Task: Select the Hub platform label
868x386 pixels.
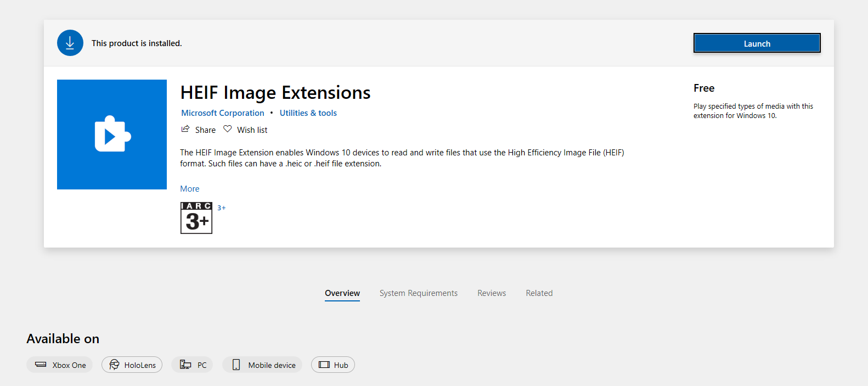Action: tap(341, 365)
